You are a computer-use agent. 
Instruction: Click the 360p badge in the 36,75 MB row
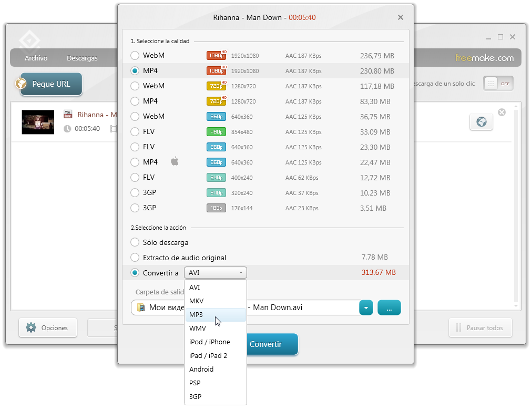[x=216, y=116]
